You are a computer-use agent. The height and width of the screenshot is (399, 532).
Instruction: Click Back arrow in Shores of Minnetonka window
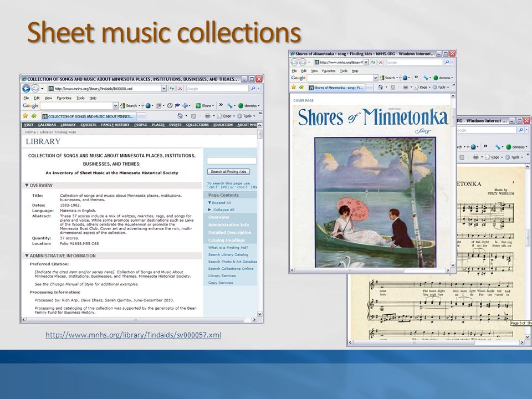click(x=294, y=62)
